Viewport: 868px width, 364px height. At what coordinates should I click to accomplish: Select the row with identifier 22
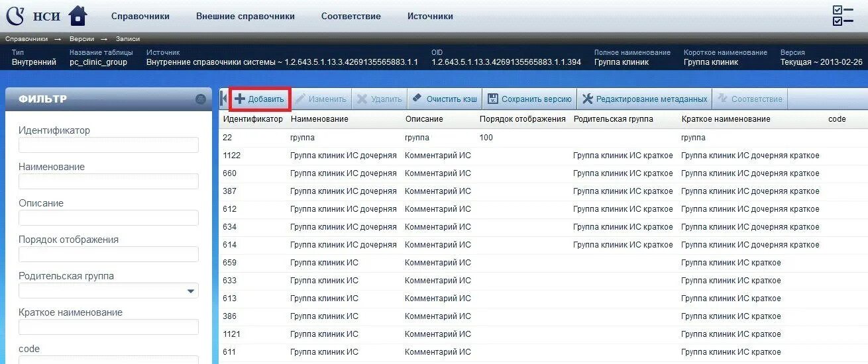pos(543,138)
